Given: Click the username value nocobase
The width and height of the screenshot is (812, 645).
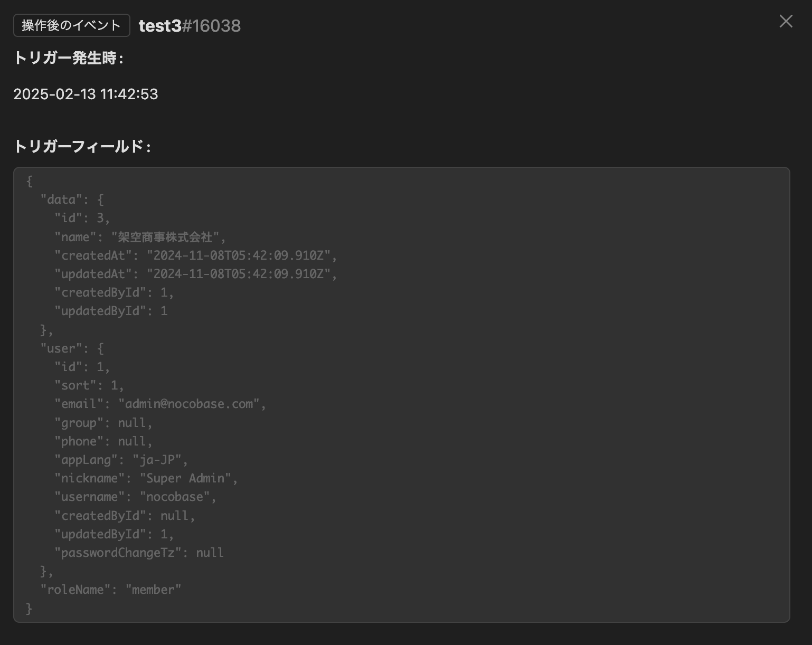Looking at the screenshot, I should pyautogui.click(x=175, y=497).
